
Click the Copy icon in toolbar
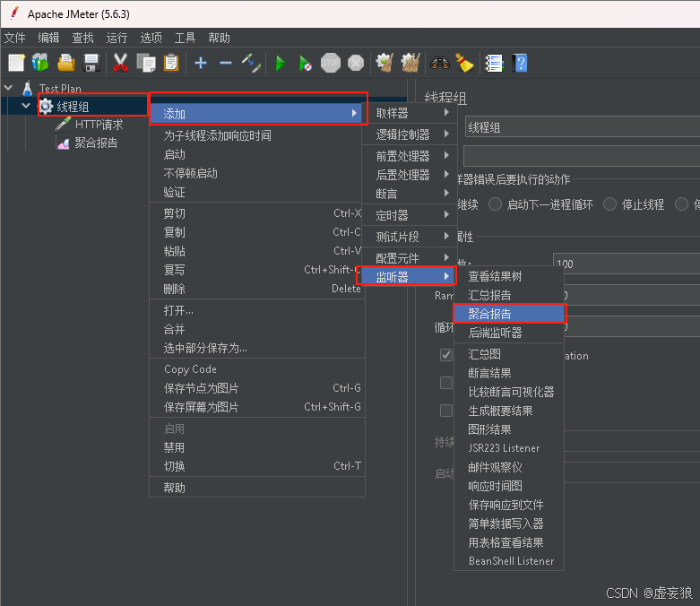(145, 63)
